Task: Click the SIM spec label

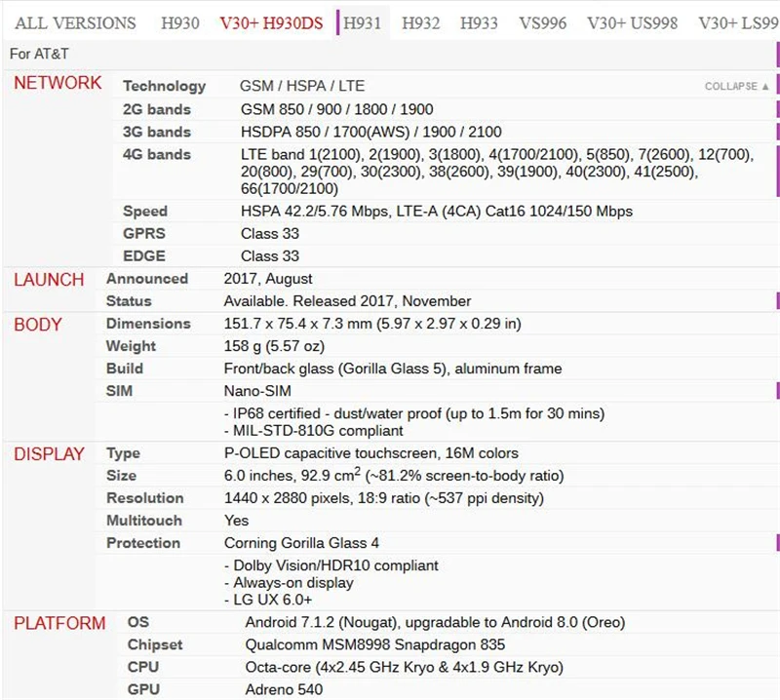Action: pos(119,391)
